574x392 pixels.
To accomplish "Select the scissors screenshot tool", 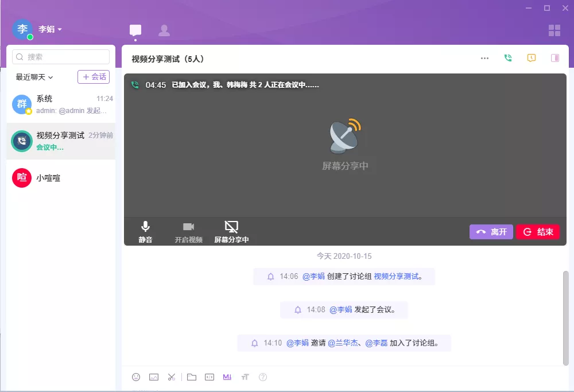I will pos(171,377).
